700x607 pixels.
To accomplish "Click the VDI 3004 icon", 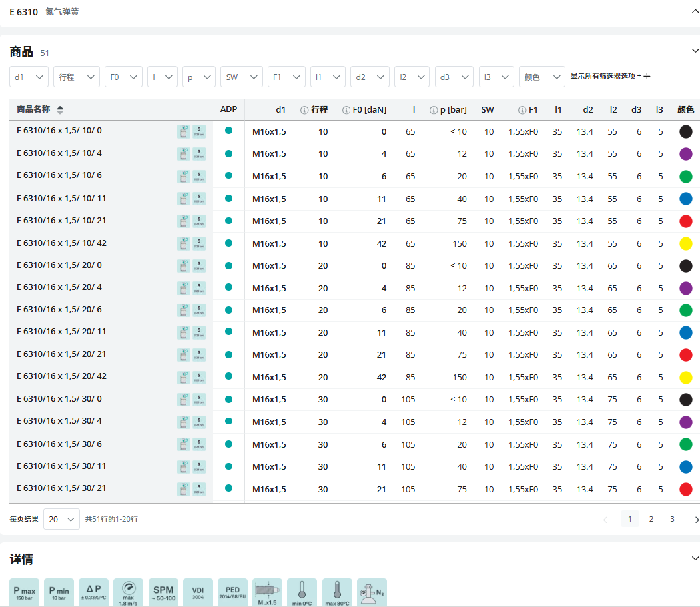I will pos(198,593).
